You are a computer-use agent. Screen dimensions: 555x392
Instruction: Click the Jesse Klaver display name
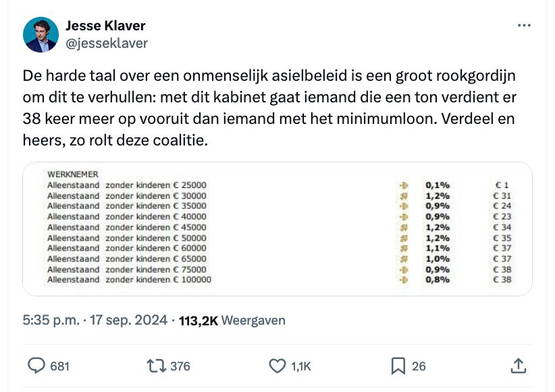coord(105,25)
